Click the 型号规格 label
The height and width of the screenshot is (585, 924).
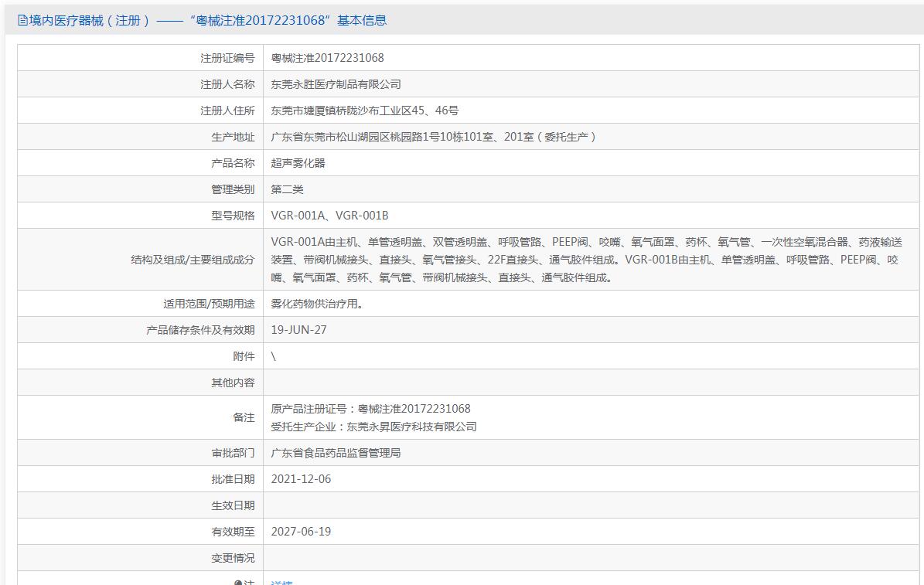coord(233,216)
